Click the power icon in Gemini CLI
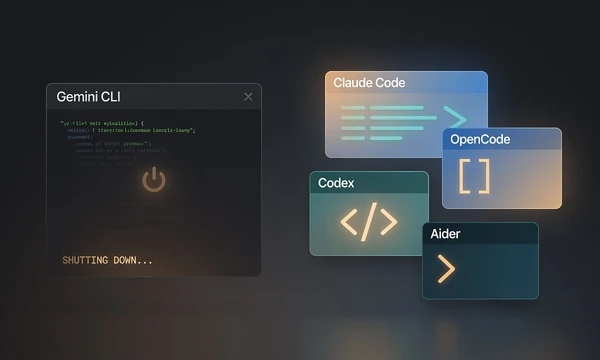Image resolution: width=600 pixels, height=360 pixels. 154,179
